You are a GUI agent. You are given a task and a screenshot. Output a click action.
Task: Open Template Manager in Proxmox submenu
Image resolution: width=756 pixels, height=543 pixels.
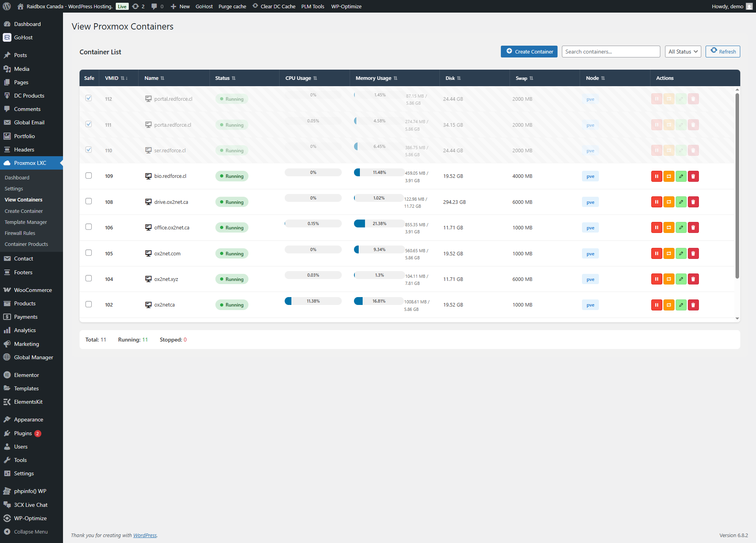26,222
